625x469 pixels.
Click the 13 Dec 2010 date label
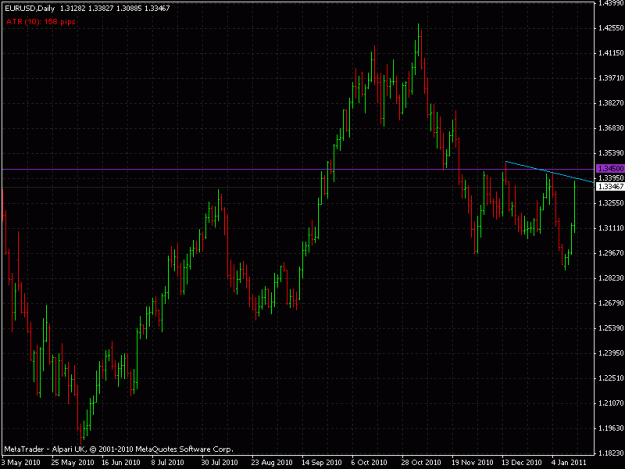pyautogui.click(x=522, y=463)
